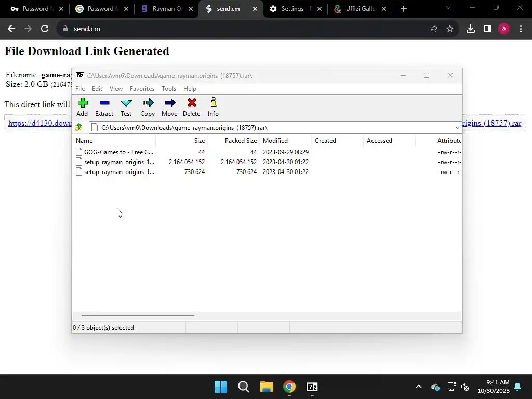532x399 pixels.
Task: Open Chrome's three-dot menu
Action: click(x=521, y=29)
